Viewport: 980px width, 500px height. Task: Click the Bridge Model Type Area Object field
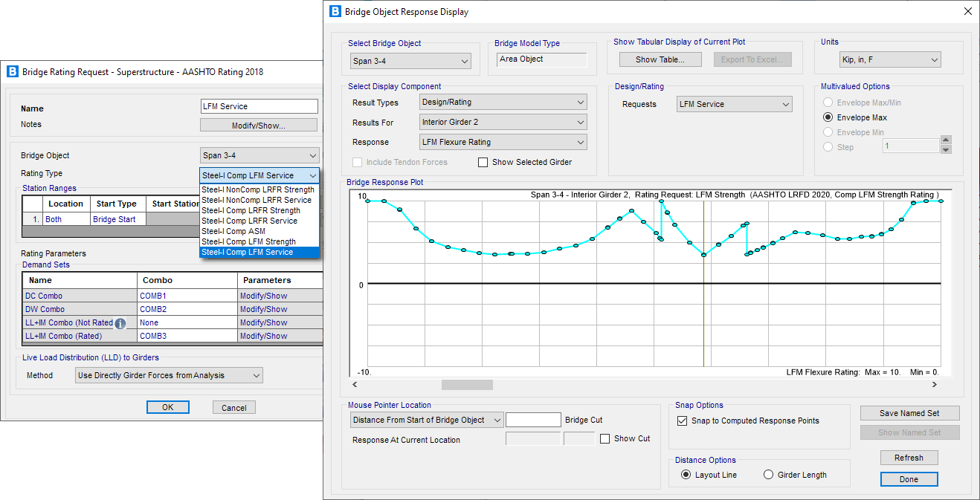[542, 59]
